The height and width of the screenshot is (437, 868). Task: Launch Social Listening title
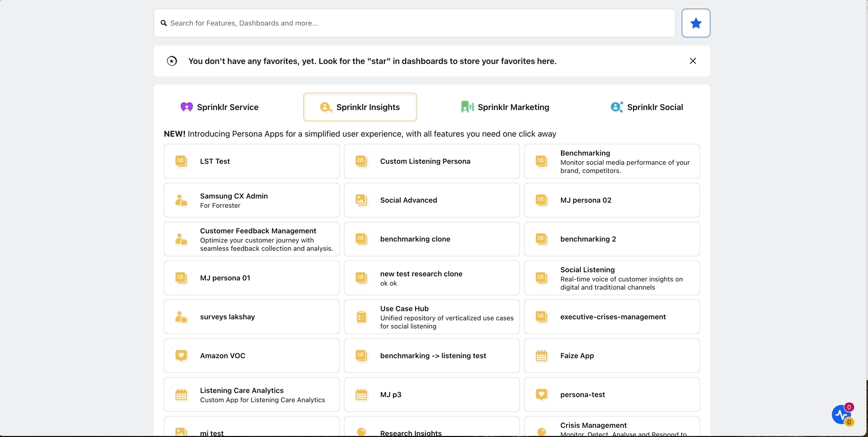pos(588,270)
